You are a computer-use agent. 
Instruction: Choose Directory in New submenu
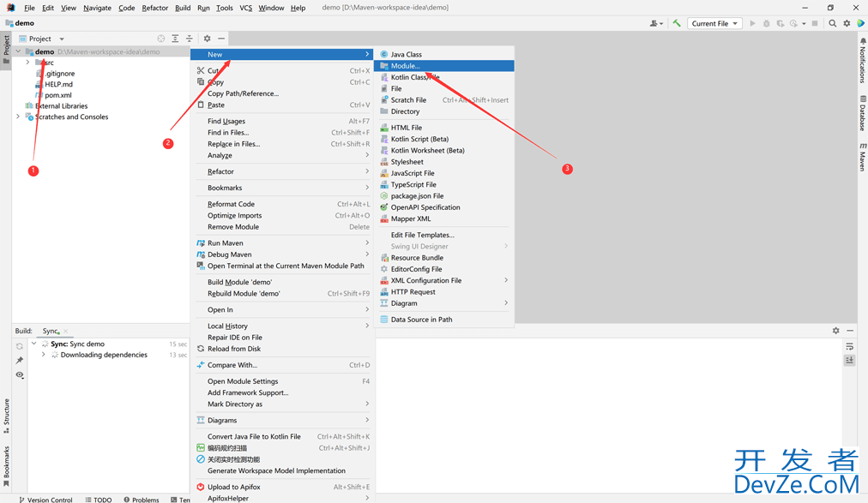coord(444,111)
